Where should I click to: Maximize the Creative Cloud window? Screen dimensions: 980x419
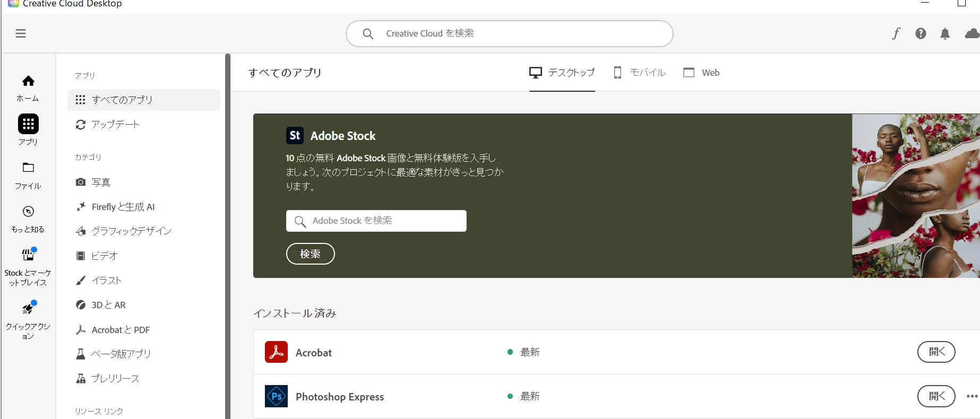(961, 3)
